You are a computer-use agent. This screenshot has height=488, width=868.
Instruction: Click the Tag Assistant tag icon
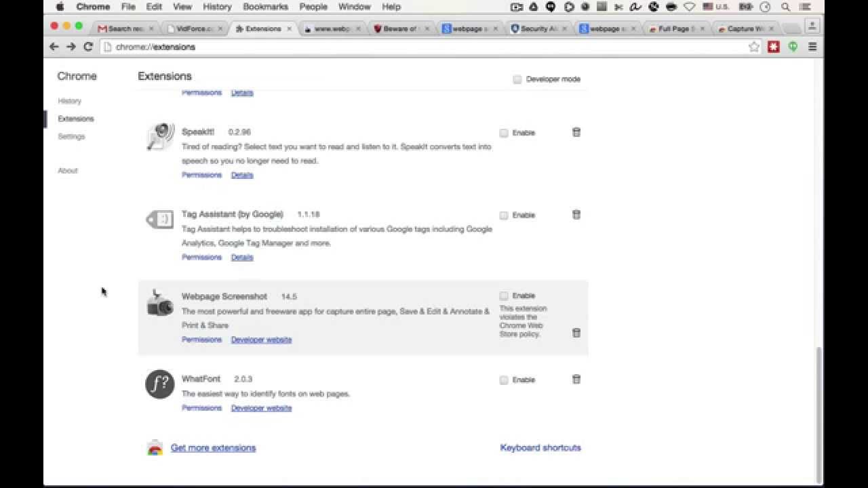[x=161, y=219]
